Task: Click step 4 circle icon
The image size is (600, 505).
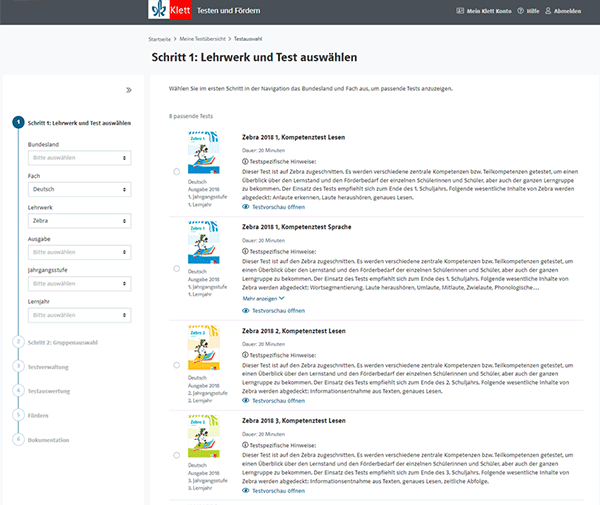Action: pos(18,391)
